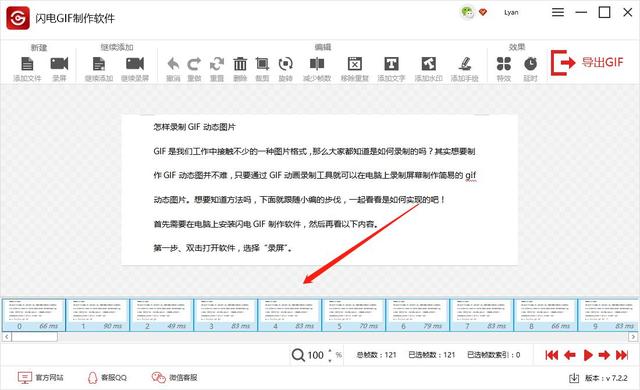The width and height of the screenshot is (640, 390).
Task: Open the WeChat icon in title bar
Action: point(467,12)
